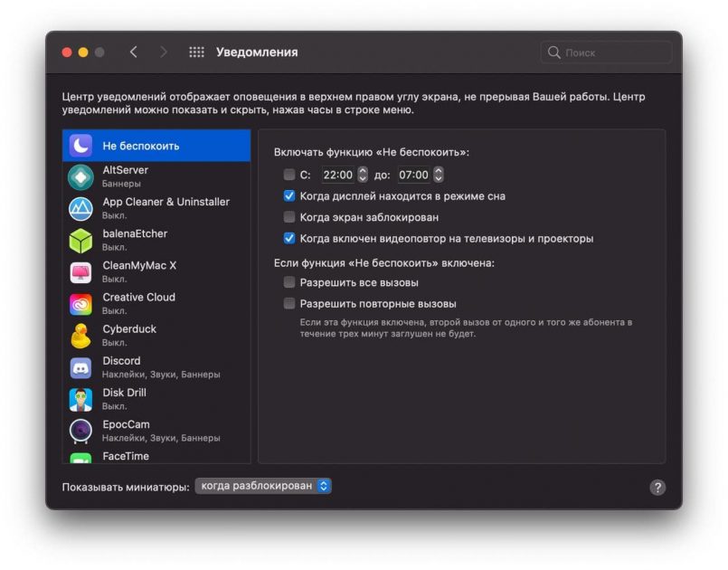
Task: Toggle 'Разрешить все вызовы' checkbox
Action: coord(289,282)
